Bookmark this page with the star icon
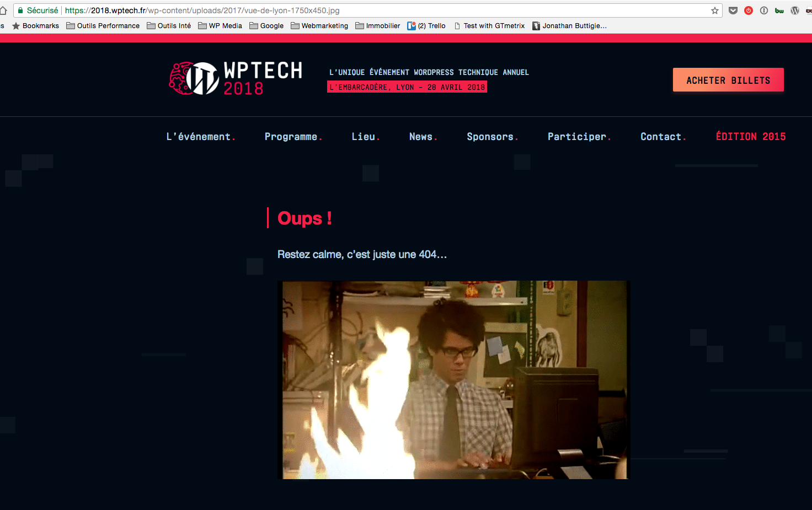Image resolution: width=812 pixels, height=510 pixels. point(715,10)
